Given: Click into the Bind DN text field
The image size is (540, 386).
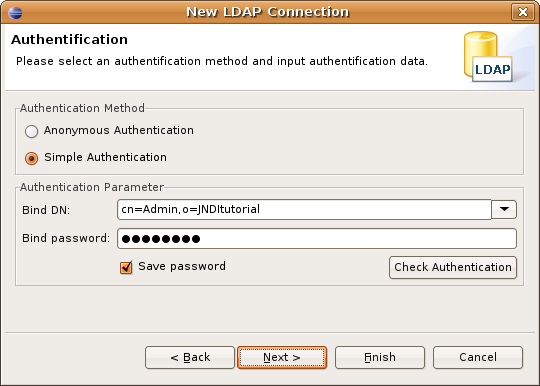Looking at the screenshot, I should (x=304, y=209).
